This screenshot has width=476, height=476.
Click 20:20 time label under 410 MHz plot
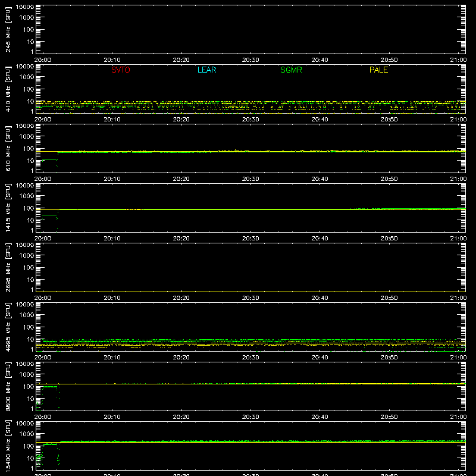(x=181, y=120)
